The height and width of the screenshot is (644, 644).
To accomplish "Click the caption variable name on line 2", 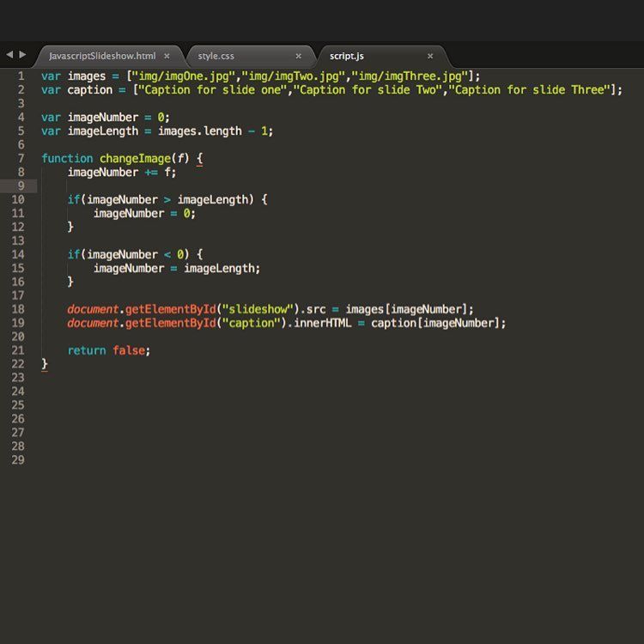I will click(90, 89).
